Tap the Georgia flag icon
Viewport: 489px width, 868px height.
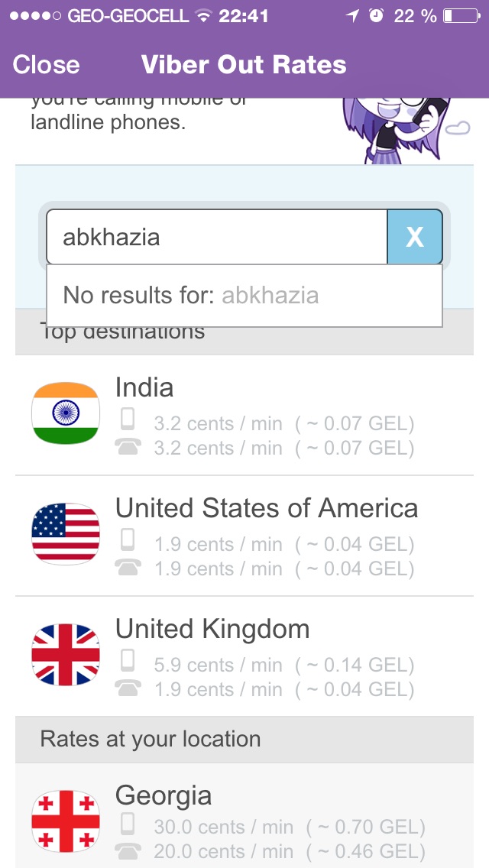click(x=66, y=821)
